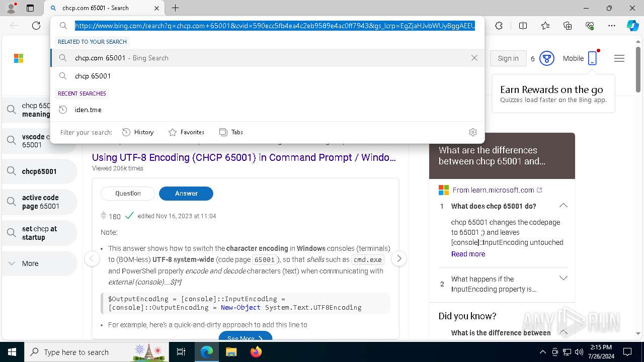Screen dimensions: 644x362
Task: Click the Mobile phone icon
Action: coord(592,58)
